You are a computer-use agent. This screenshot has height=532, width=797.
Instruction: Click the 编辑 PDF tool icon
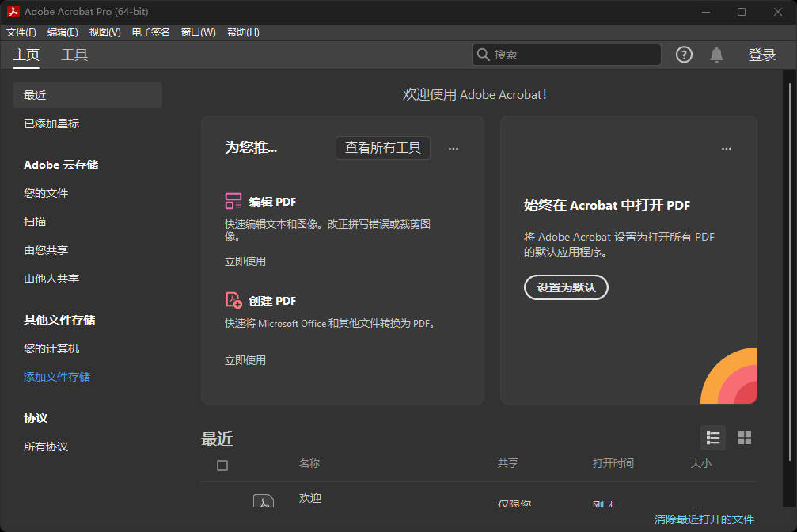233,201
